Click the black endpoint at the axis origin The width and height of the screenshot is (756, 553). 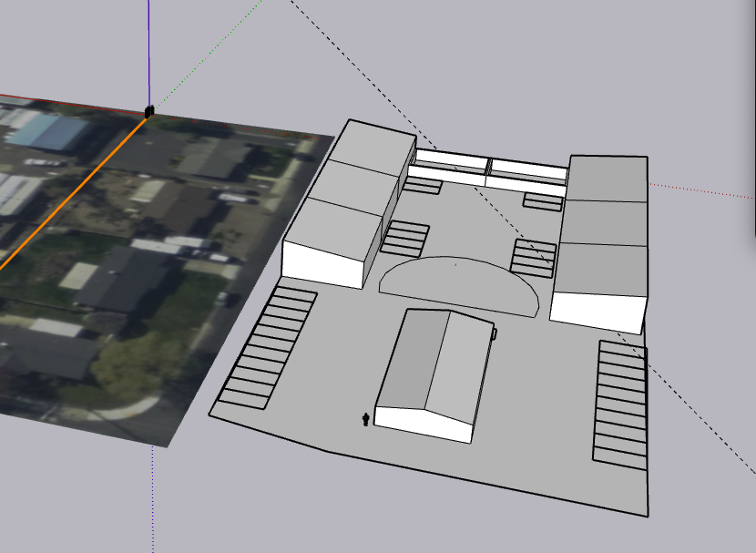pyautogui.click(x=148, y=111)
